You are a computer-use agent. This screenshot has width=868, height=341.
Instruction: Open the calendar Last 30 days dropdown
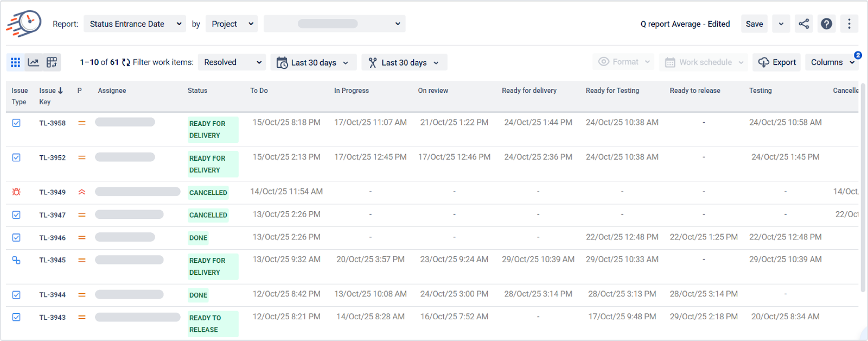(314, 62)
